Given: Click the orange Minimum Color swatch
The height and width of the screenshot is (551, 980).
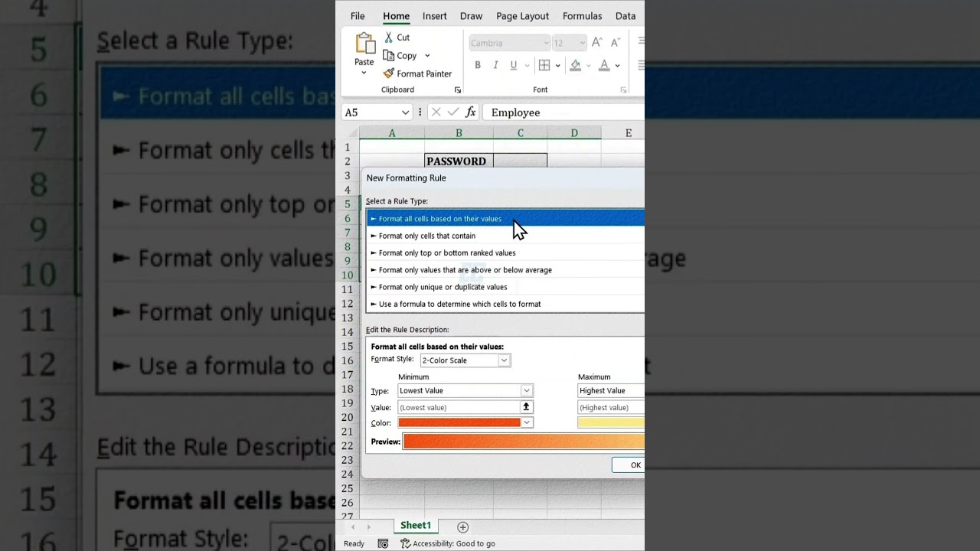Looking at the screenshot, I should pos(459,422).
